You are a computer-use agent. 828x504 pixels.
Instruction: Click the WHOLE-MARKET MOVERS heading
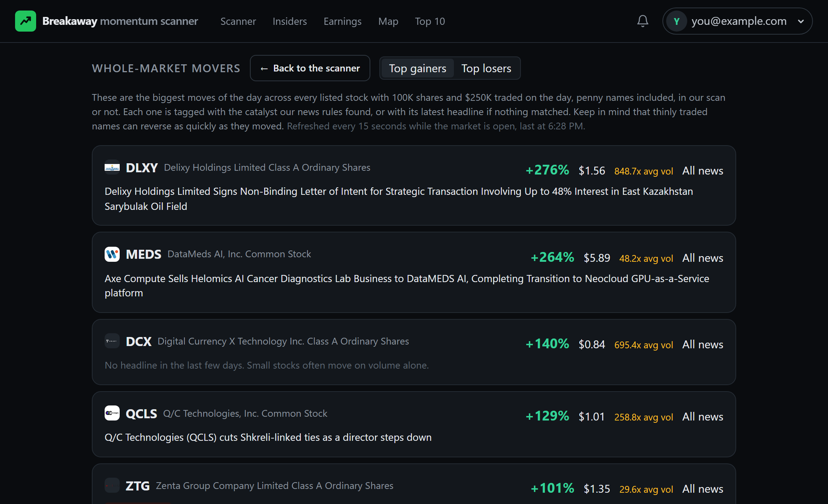click(x=166, y=68)
